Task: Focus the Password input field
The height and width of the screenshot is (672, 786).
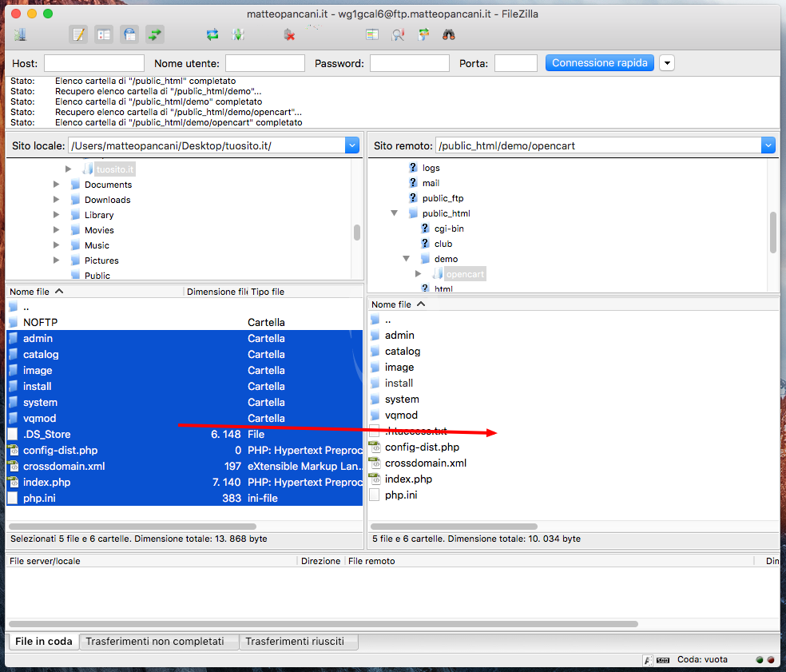Action: [410, 63]
